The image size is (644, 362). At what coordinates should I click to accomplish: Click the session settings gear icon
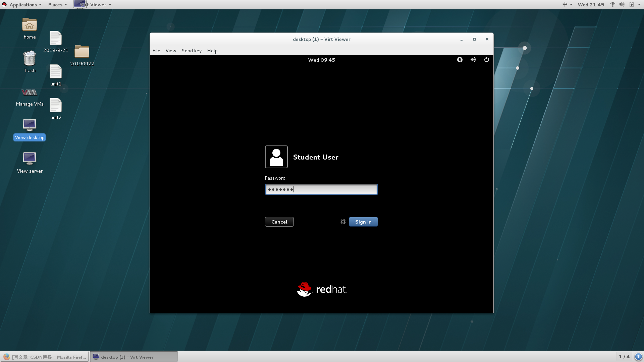[x=343, y=222]
